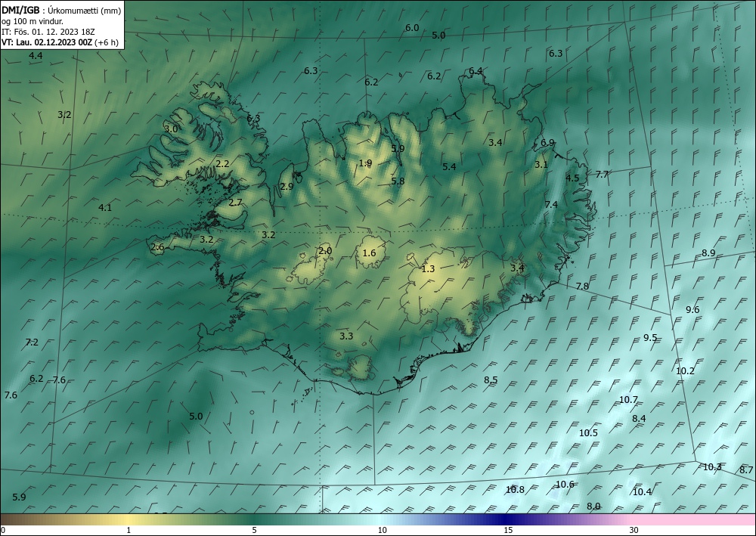This screenshot has height=536, width=756.
Task: Click the 4.5 precipitation value
Action: 572,178
